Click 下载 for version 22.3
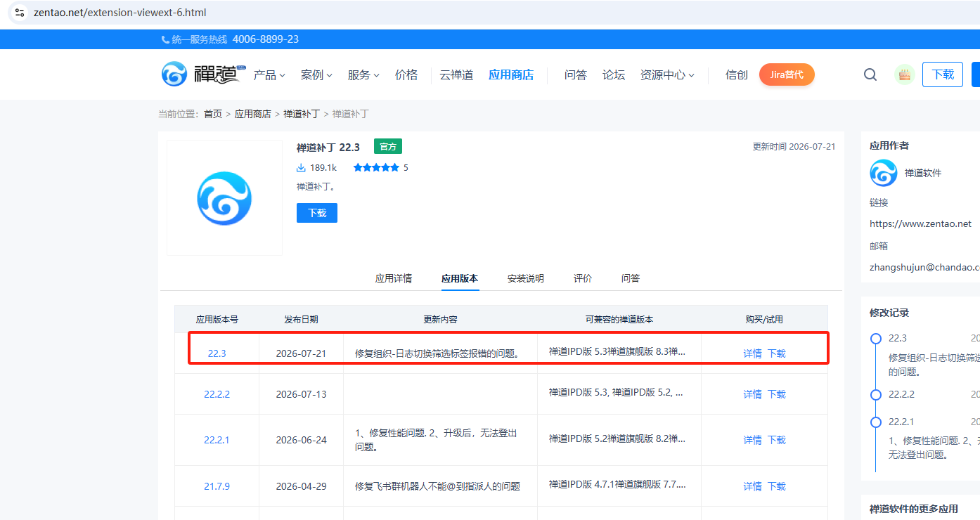Viewport: 980px width, 520px height. [x=777, y=353]
